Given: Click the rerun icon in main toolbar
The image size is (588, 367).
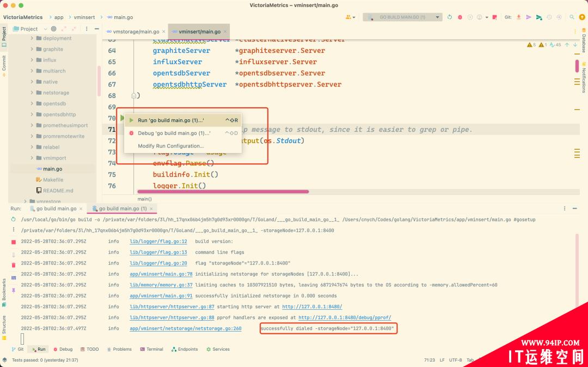Looking at the screenshot, I should [450, 17].
